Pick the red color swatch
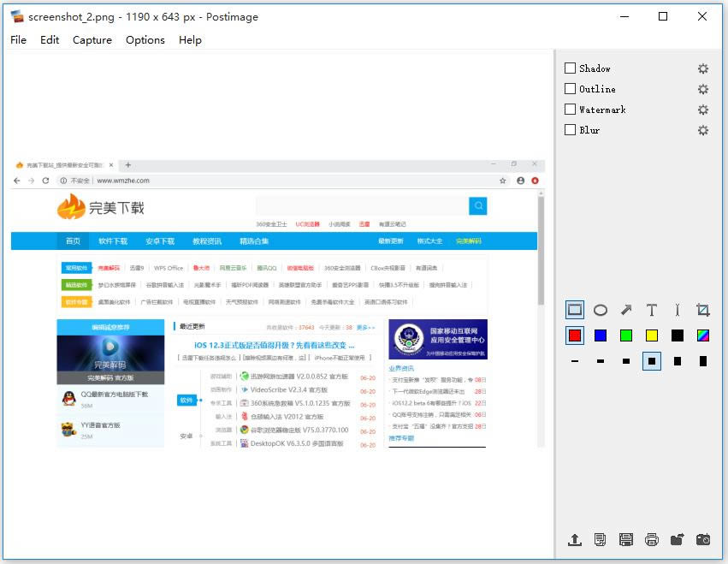728x564 pixels. pyautogui.click(x=575, y=335)
